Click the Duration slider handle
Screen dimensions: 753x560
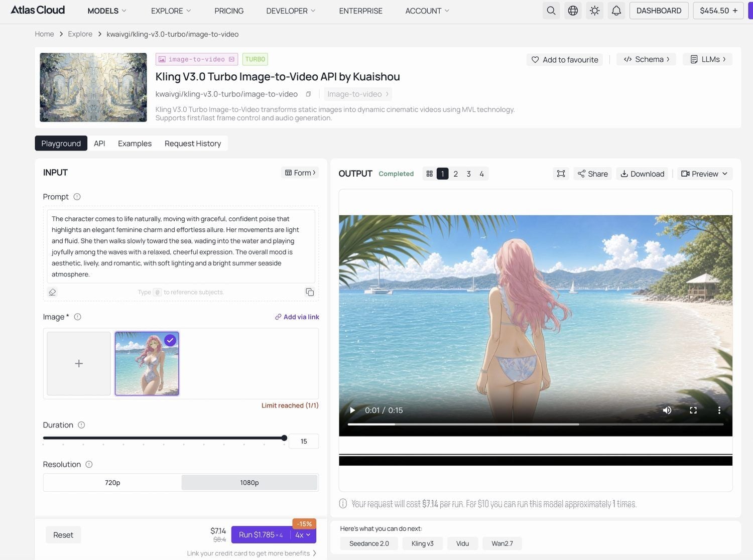pyautogui.click(x=284, y=438)
